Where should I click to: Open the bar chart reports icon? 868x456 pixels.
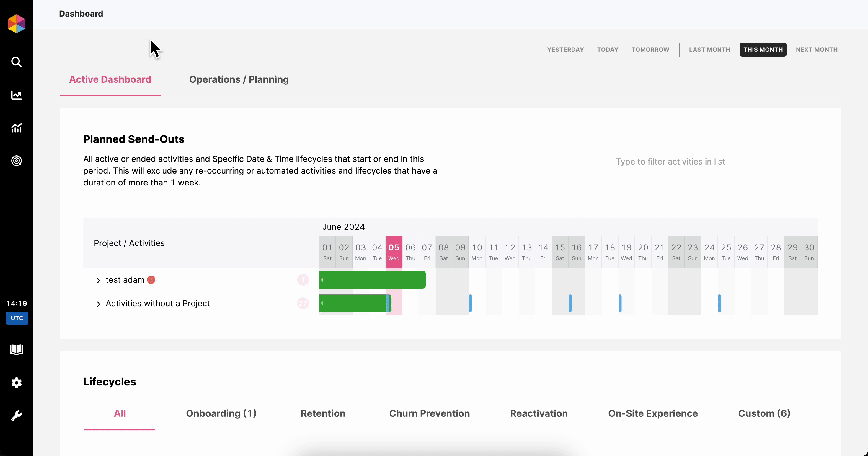17,128
